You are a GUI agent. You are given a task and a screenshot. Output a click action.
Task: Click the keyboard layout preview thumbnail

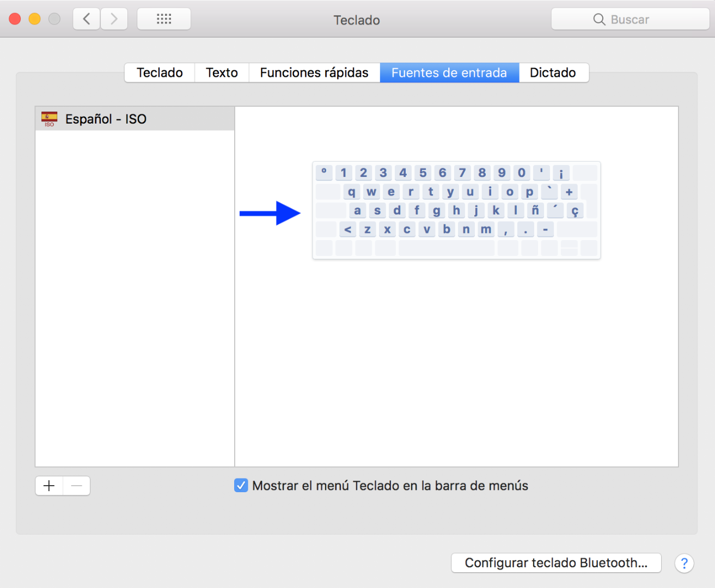click(456, 210)
